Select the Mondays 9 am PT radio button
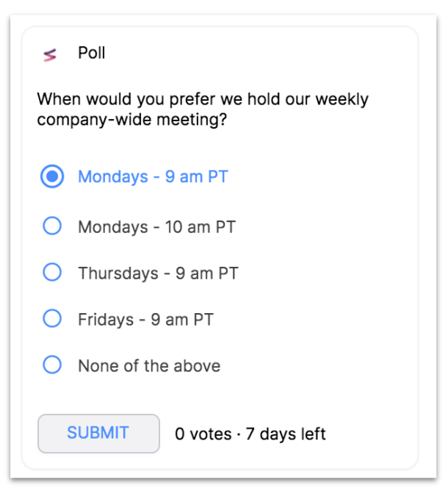The height and width of the screenshot is (491, 448). 52,176
